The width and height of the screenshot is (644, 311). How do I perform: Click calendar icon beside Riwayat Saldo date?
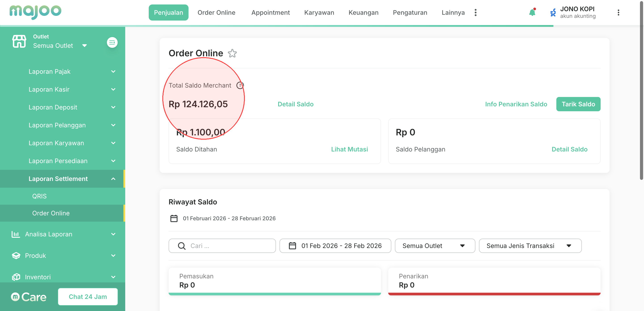tap(174, 218)
